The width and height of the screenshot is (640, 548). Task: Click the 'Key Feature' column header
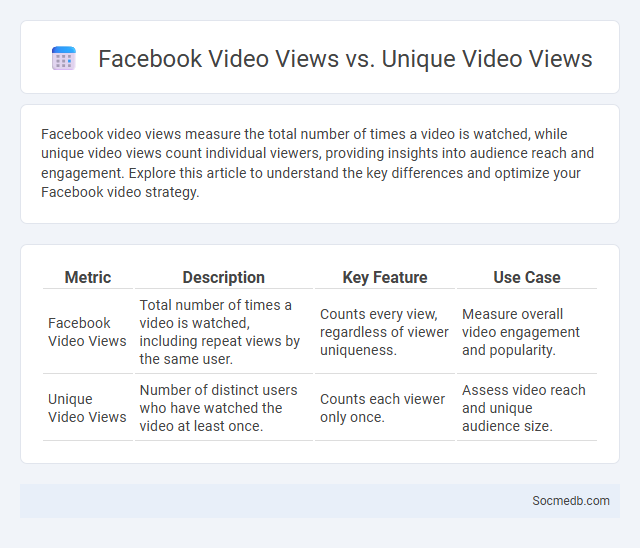(384, 277)
